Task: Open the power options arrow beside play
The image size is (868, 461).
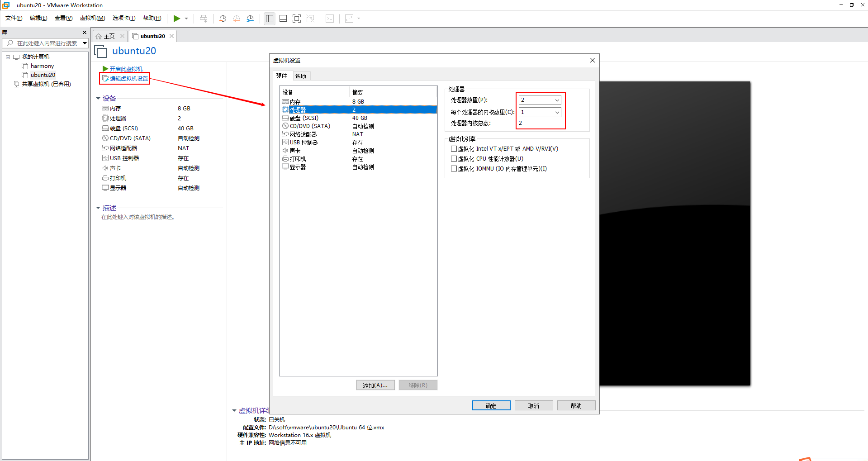Action: (x=186, y=19)
